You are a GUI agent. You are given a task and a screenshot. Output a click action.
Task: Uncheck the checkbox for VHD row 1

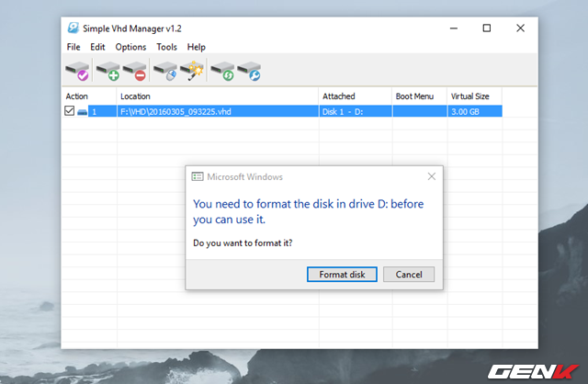(x=70, y=110)
